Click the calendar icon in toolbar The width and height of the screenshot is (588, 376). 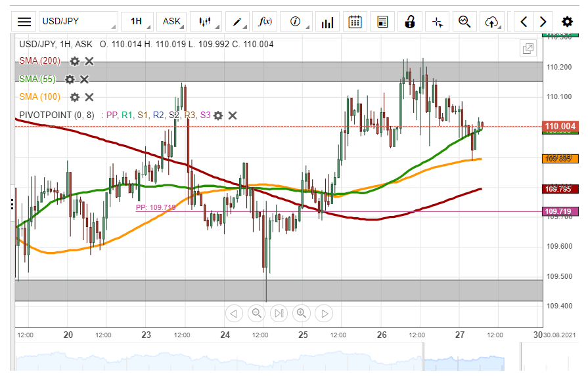coord(355,22)
